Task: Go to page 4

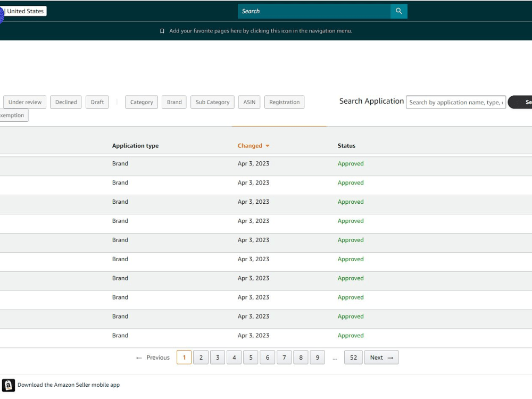Action: 234,358
